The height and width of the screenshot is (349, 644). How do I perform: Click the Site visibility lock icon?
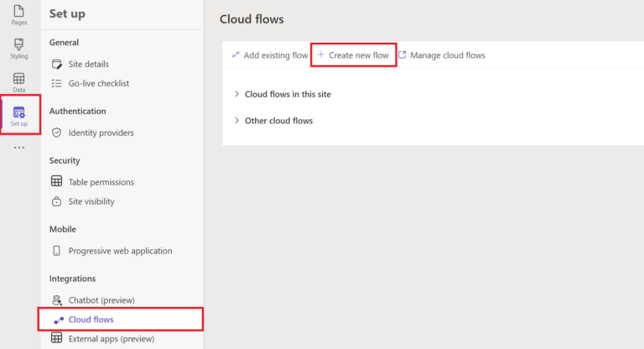coord(57,201)
